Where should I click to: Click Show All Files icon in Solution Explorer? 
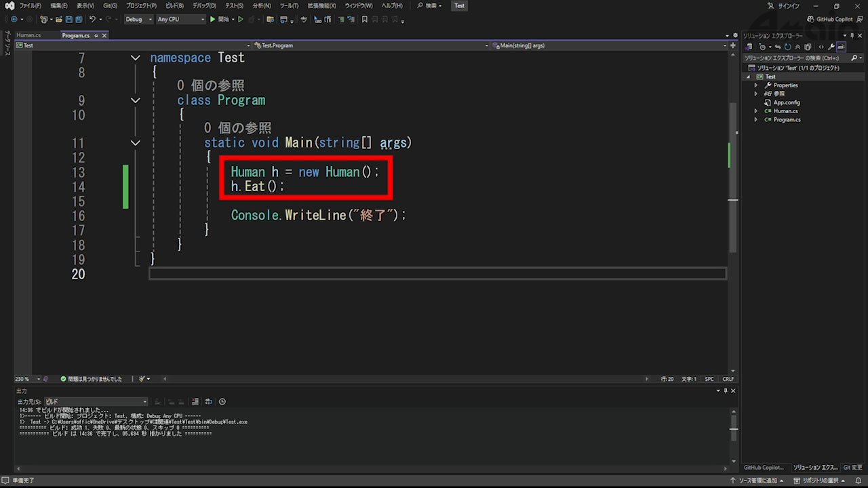pyautogui.click(x=808, y=47)
